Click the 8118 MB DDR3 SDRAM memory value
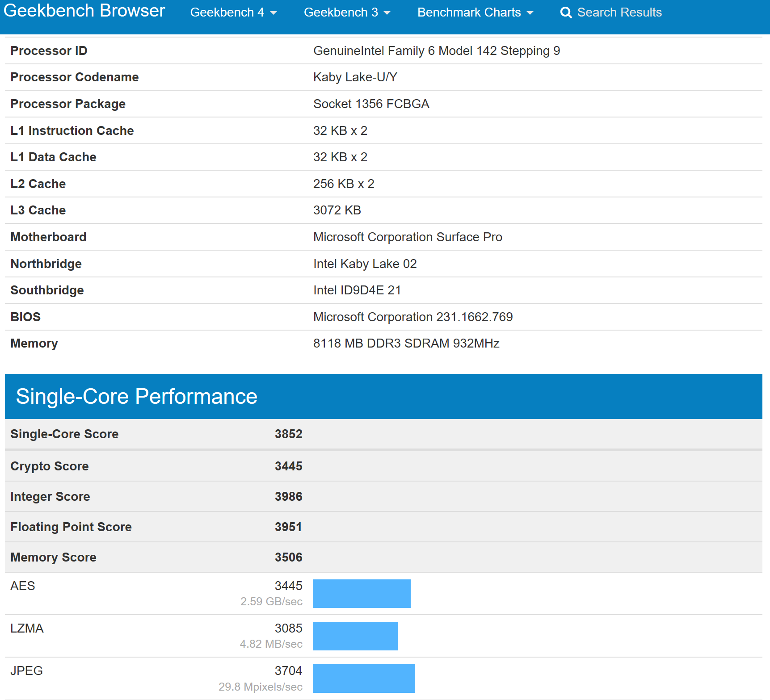 pyautogui.click(x=406, y=344)
